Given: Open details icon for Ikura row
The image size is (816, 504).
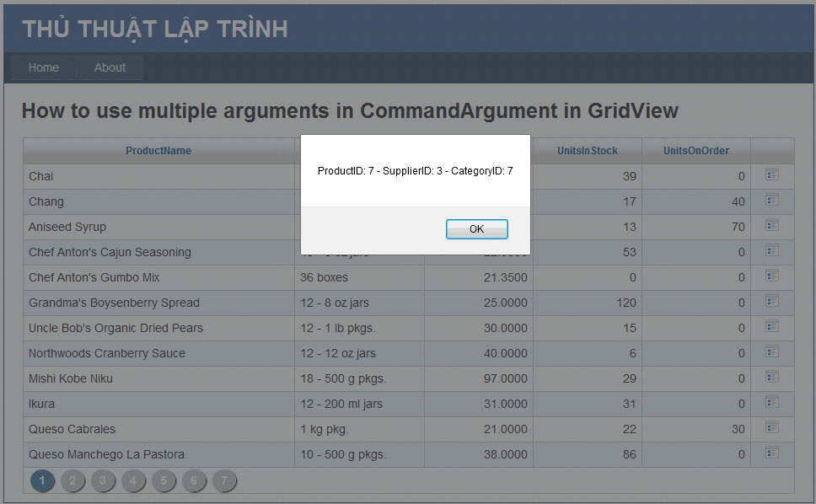Looking at the screenshot, I should coord(772,402).
